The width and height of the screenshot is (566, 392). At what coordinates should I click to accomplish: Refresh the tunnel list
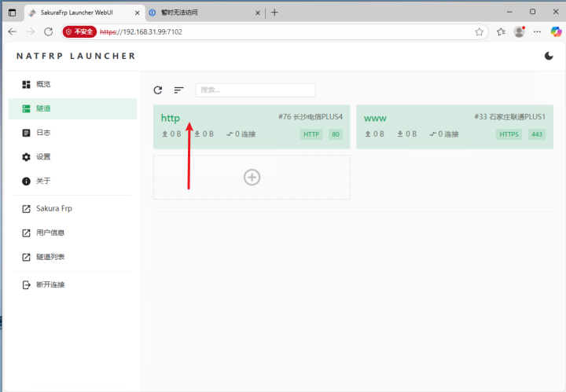coord(158,90)
